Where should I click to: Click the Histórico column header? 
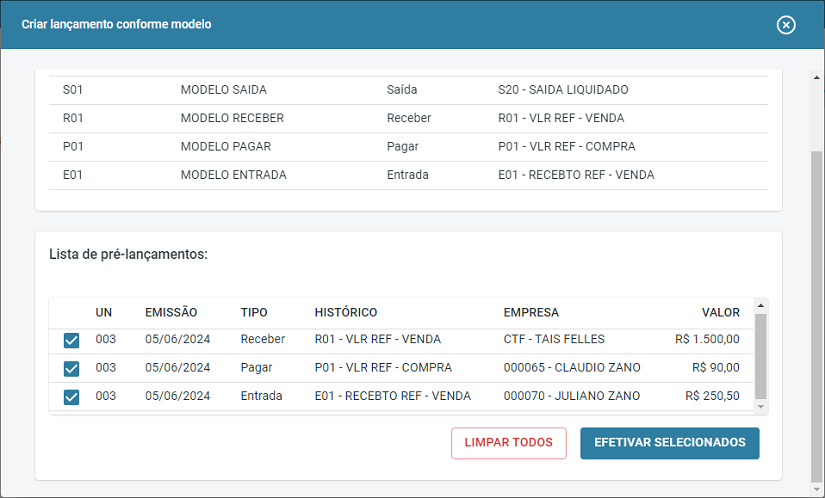click(346, 312)
